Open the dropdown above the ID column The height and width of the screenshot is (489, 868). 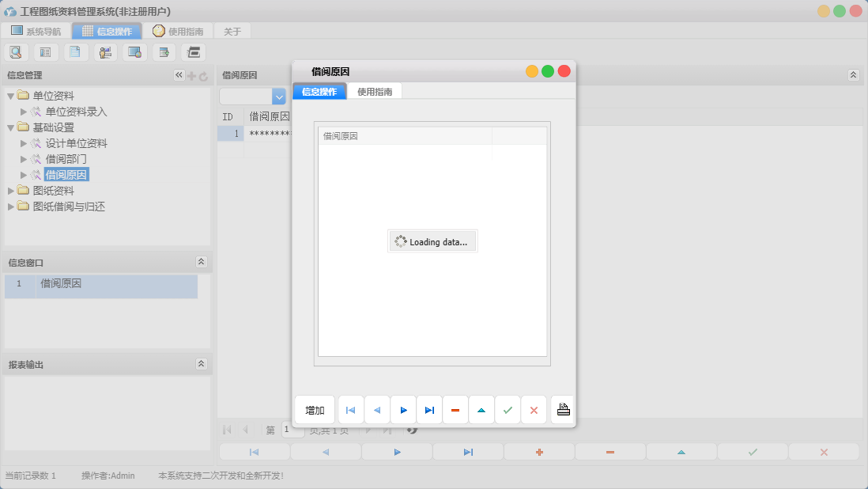pyautogui.click(x=278, y=97)
